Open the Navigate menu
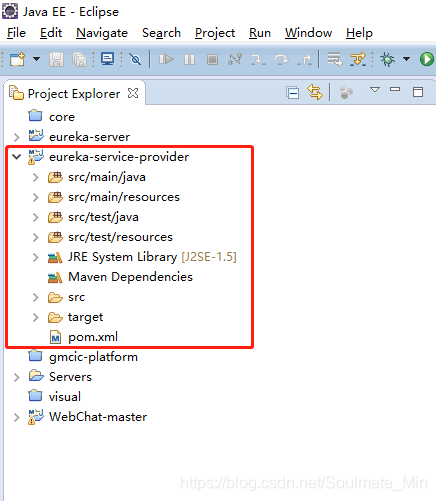This screenshot has height=501, width=436. [x=102, y=33]
